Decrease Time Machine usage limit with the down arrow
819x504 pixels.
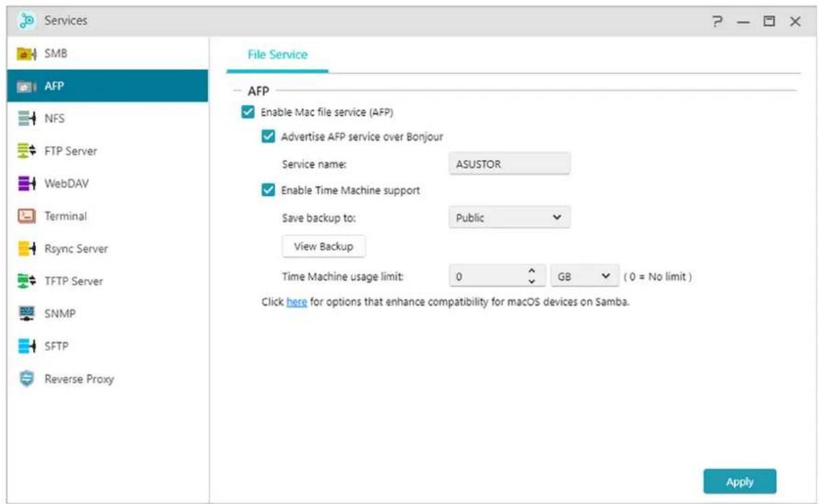pos(532,282)
